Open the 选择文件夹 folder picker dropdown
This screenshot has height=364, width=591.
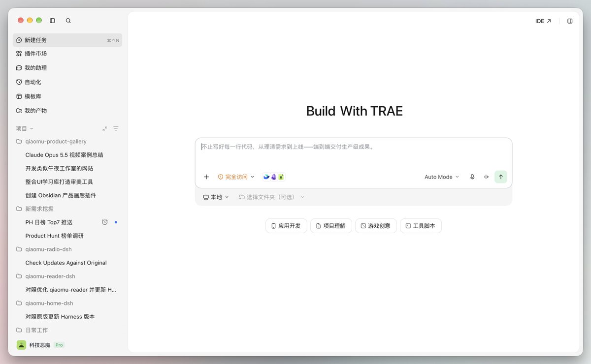(272, 197)
